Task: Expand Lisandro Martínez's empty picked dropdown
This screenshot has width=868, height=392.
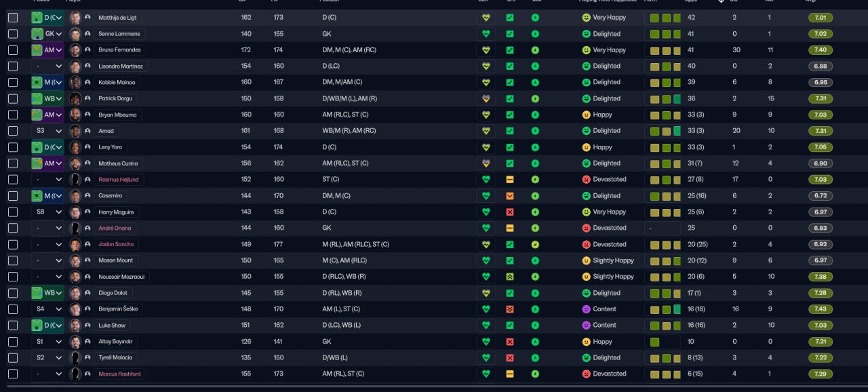Action: coord(47,66)
